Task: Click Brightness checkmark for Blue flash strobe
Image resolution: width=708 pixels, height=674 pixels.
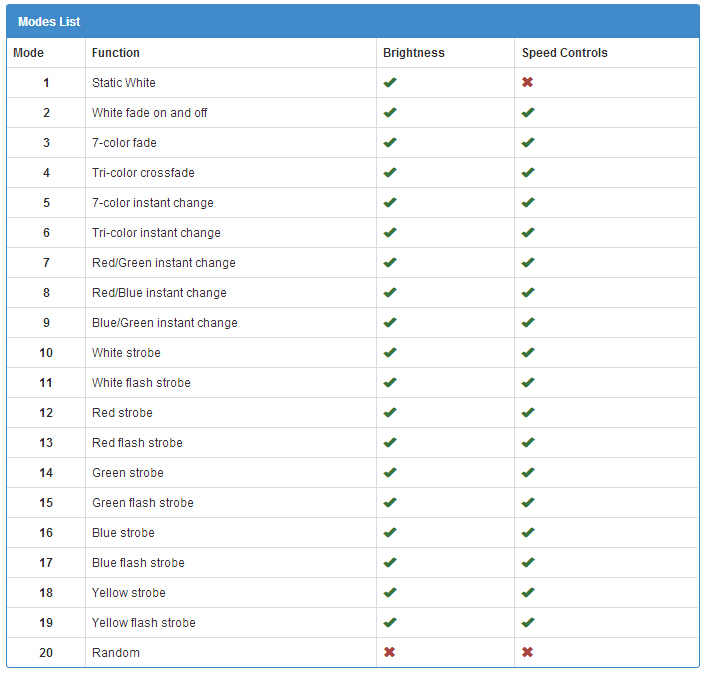Action: 390,562
